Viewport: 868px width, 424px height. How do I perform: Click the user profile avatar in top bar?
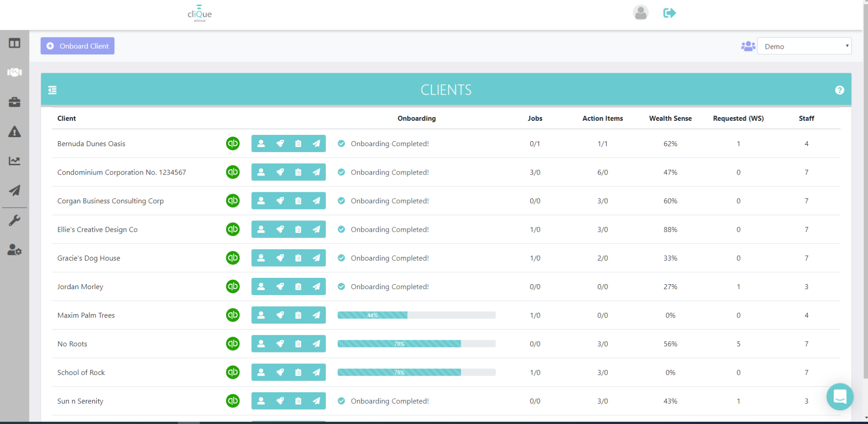[641, 13]
